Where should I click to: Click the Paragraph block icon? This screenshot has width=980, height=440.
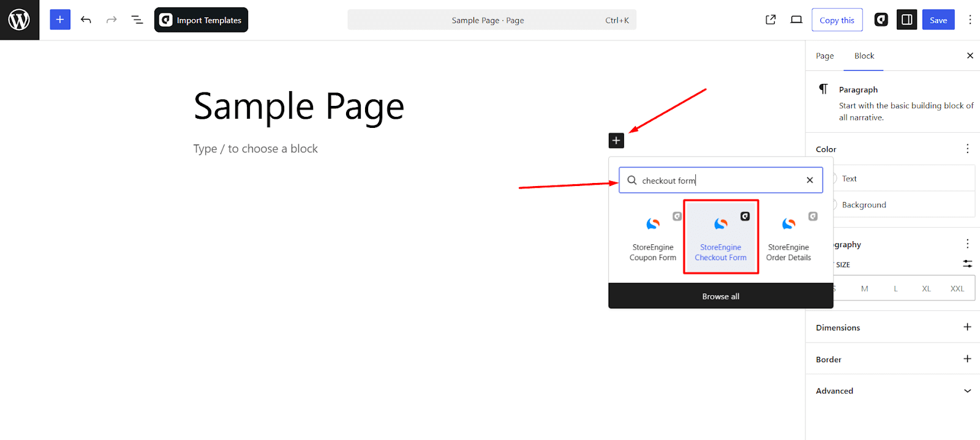[x=823, y=89]
